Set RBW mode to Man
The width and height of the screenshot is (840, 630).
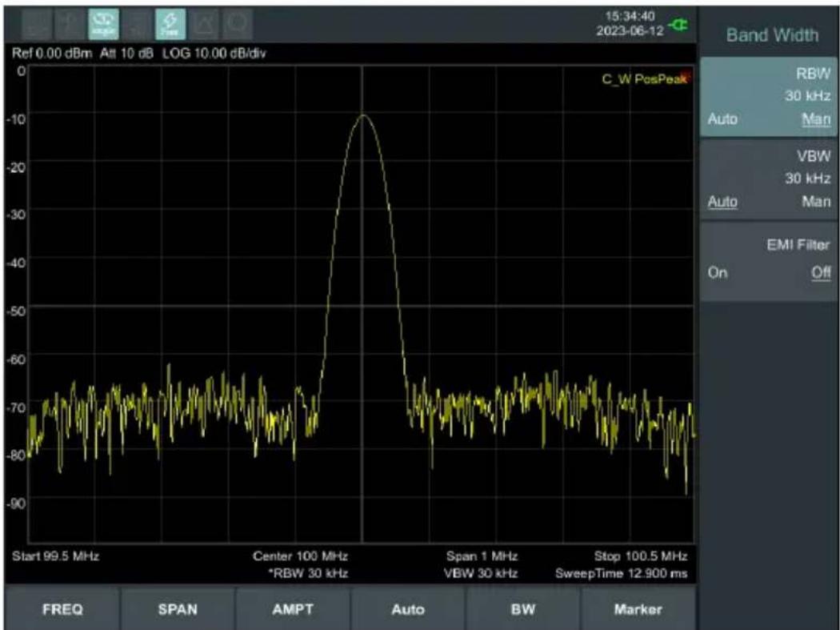(x=816, y=119)
